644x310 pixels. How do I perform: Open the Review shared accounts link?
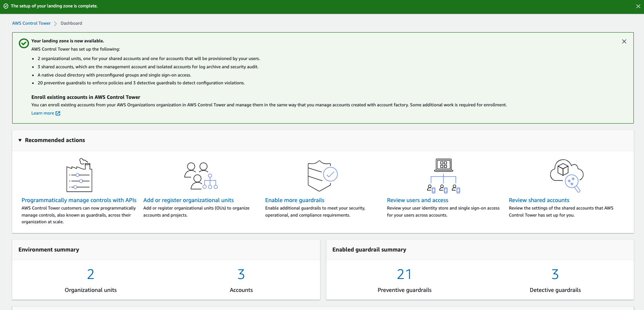pos(539,200)
